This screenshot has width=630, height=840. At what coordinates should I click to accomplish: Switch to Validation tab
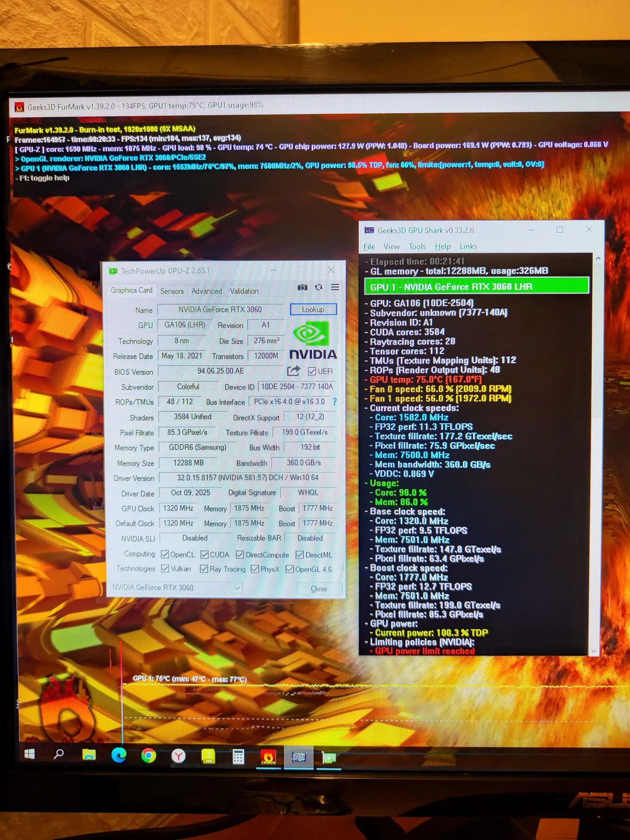point(244,291)
